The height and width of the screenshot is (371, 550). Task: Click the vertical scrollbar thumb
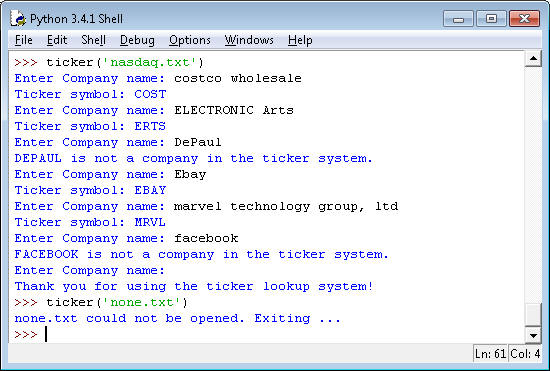(533, 315)
